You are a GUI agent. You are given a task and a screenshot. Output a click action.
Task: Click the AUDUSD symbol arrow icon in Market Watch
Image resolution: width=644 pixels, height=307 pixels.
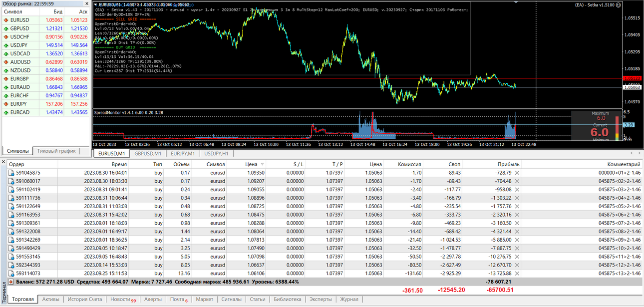point(6,62)
